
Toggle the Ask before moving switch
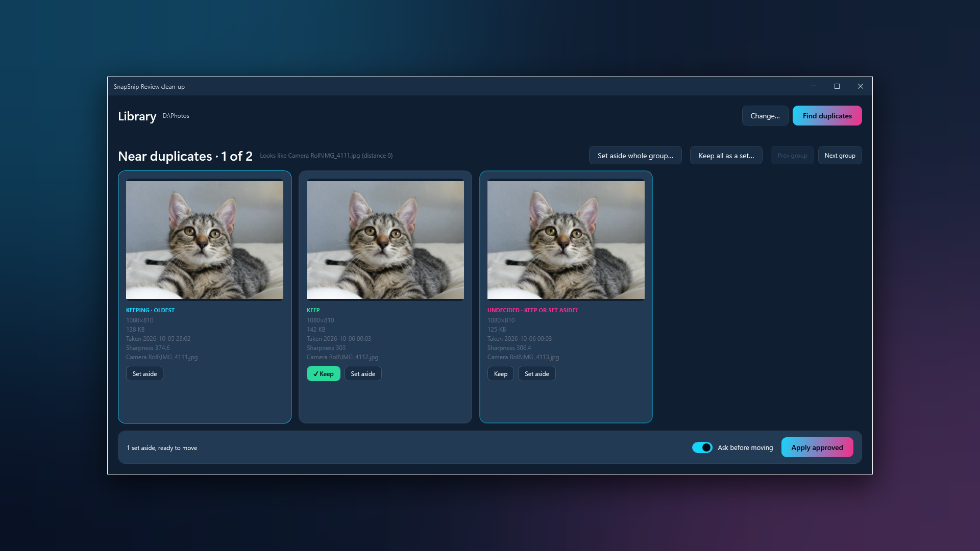pos(702,447)
